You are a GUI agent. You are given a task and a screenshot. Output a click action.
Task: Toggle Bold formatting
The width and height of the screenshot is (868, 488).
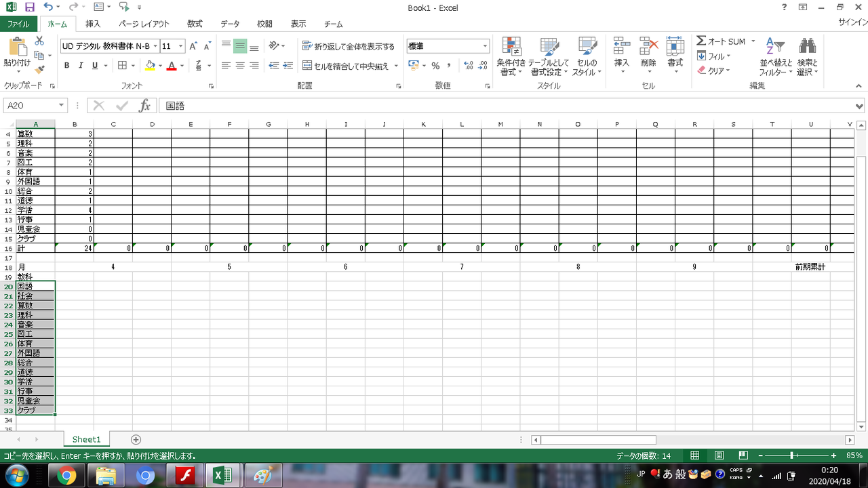pyautogui.click(x=66, y=66)
